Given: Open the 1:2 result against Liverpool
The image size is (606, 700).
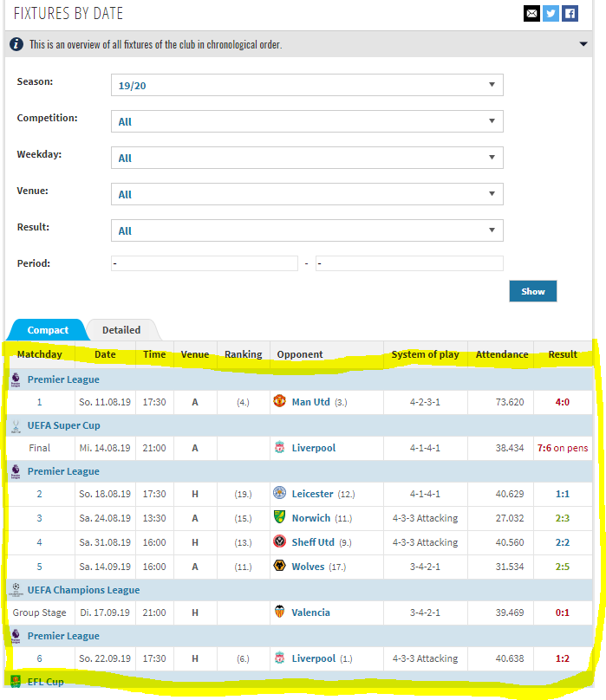Looking at the screenshot, I should coord(562,658).
